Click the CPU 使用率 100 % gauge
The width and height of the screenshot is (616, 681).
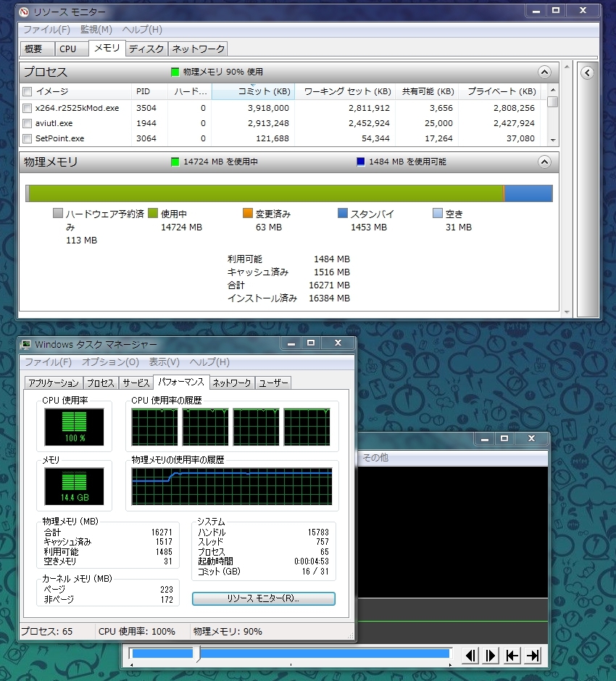(75, 427)
